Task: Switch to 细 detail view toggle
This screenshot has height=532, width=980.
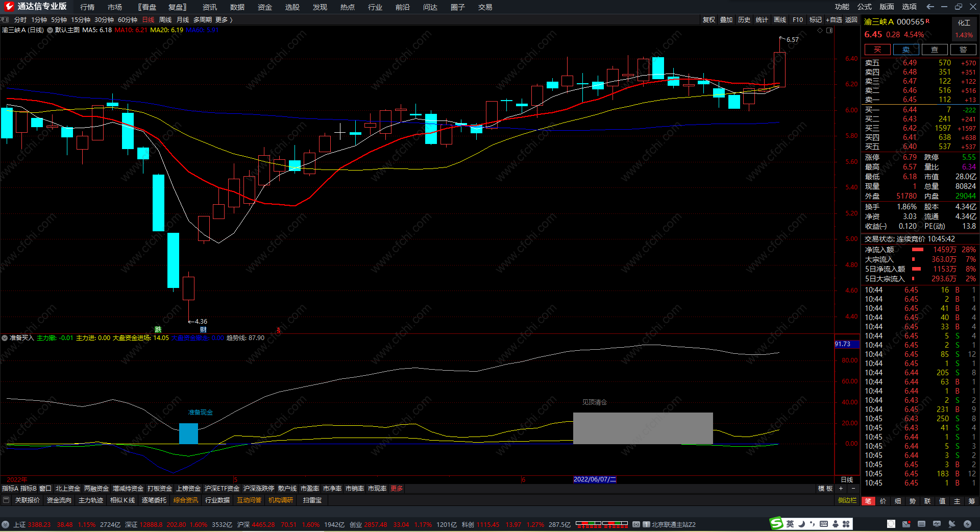Action: [898, 501]
